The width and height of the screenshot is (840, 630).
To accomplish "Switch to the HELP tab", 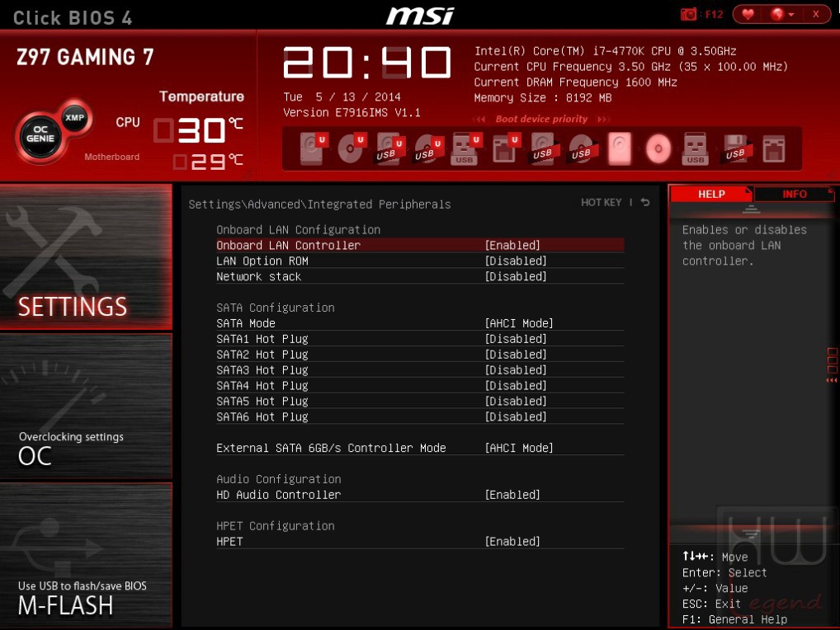I will 711,194.
